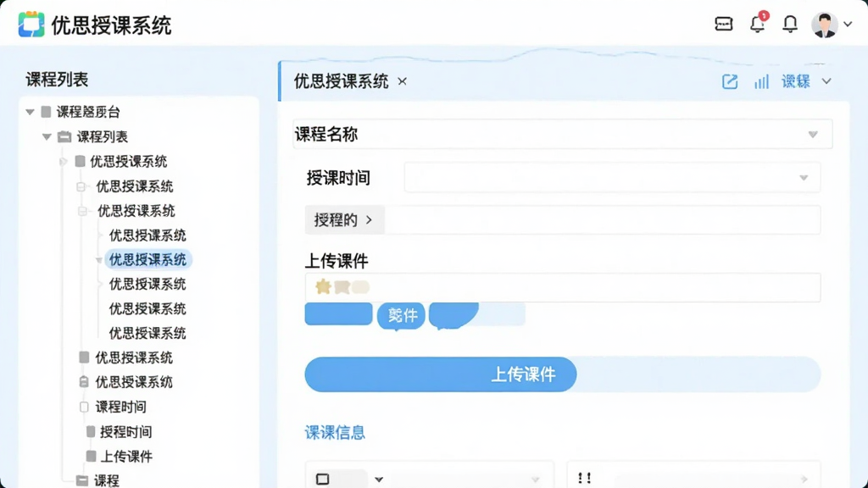Open the 授课时间 dropdown
The height and width of the screenshot is (488, 868).
click(612, 178)
